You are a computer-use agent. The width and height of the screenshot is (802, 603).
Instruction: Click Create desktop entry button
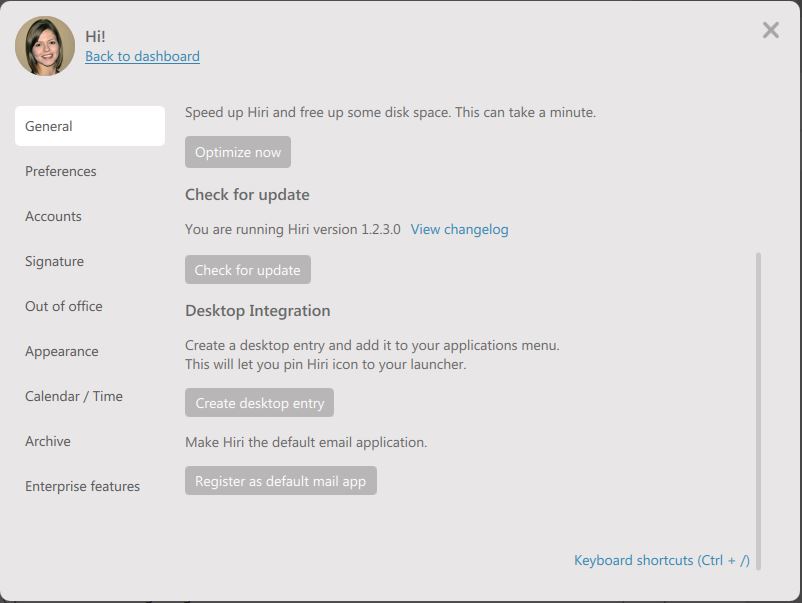point(259,403)
